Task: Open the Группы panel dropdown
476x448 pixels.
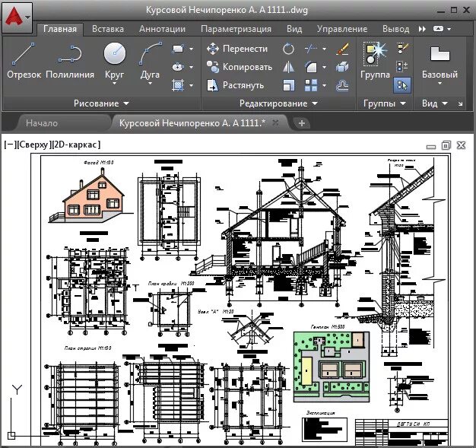Action: (384, 103)
